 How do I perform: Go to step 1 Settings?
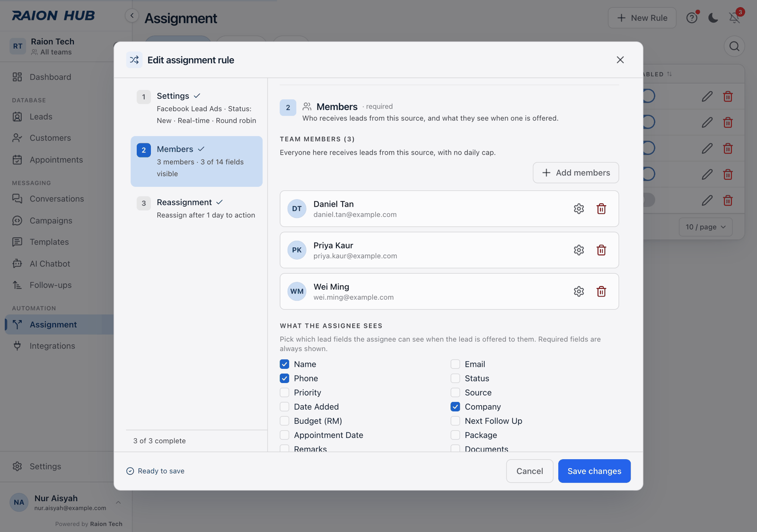(x=196, y=108)
